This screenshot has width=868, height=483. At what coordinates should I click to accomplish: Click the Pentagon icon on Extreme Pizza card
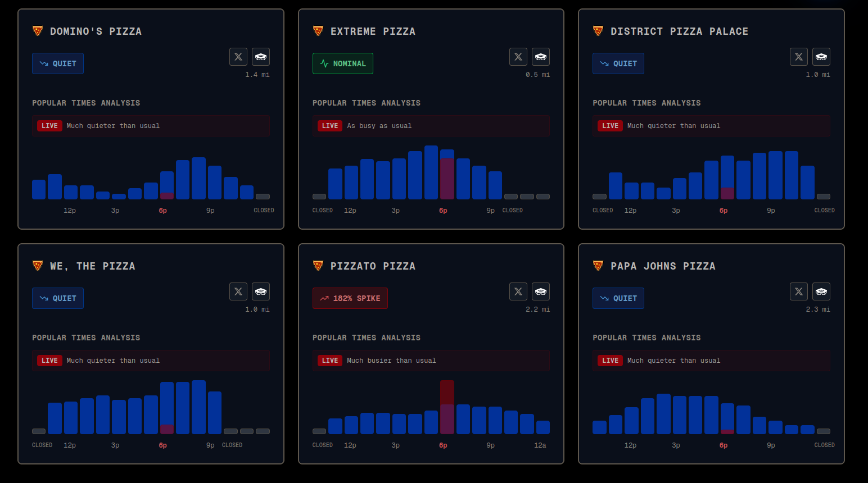541,57
